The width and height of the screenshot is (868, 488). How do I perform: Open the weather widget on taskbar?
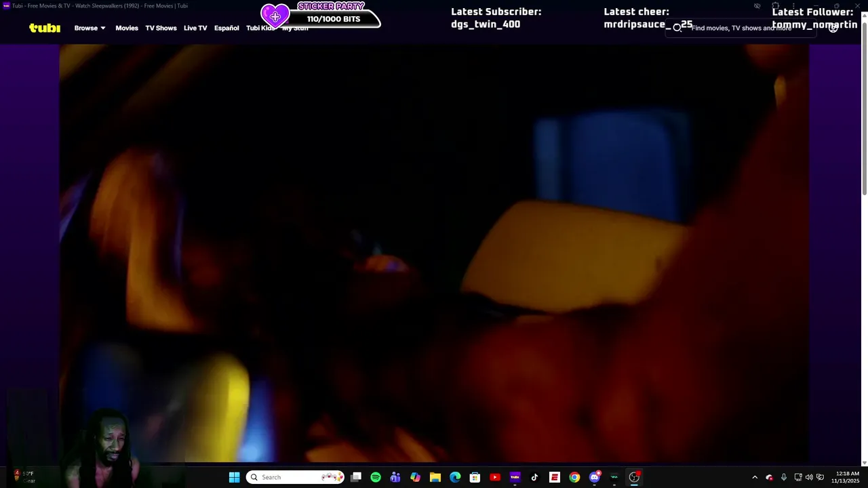24,477
